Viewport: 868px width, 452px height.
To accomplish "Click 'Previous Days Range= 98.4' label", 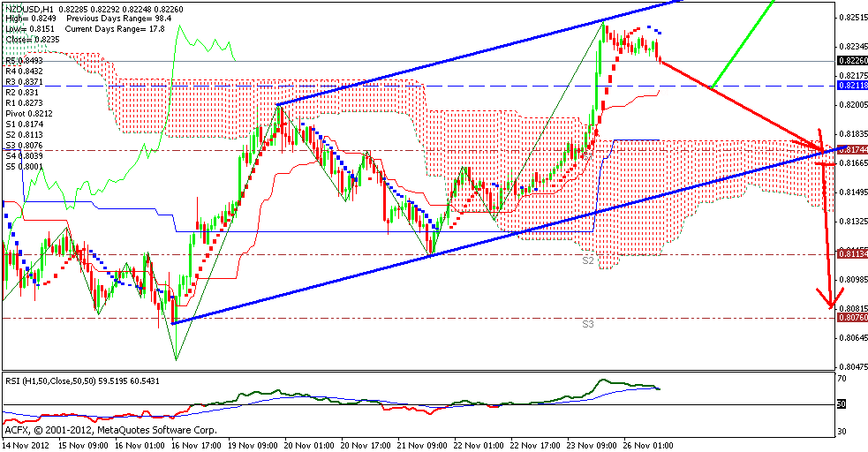I will tap(119, 19).
